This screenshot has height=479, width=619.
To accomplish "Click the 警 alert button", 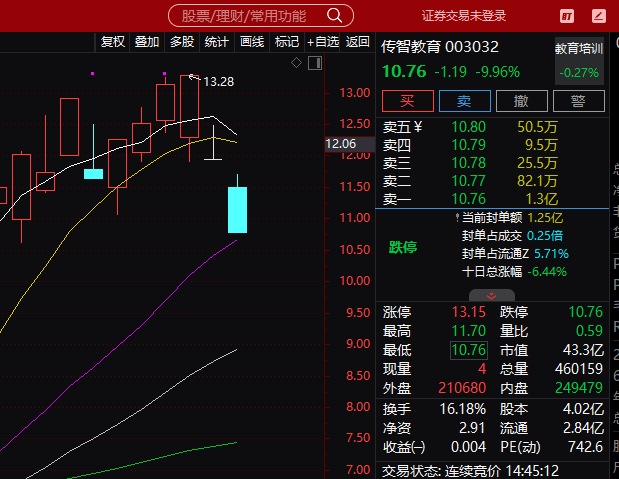I will (579, 101).
